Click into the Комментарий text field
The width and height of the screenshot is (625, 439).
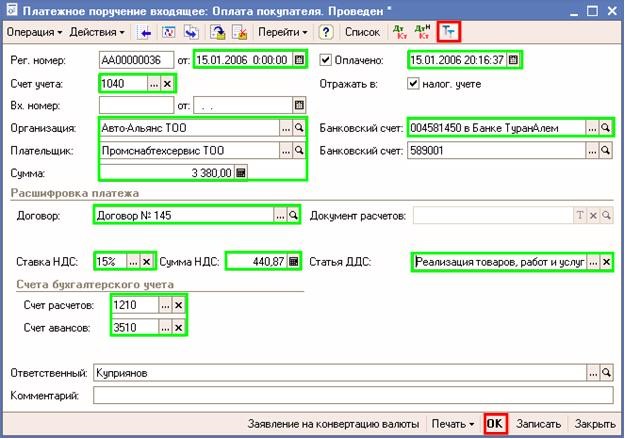[x=350, y=394]
